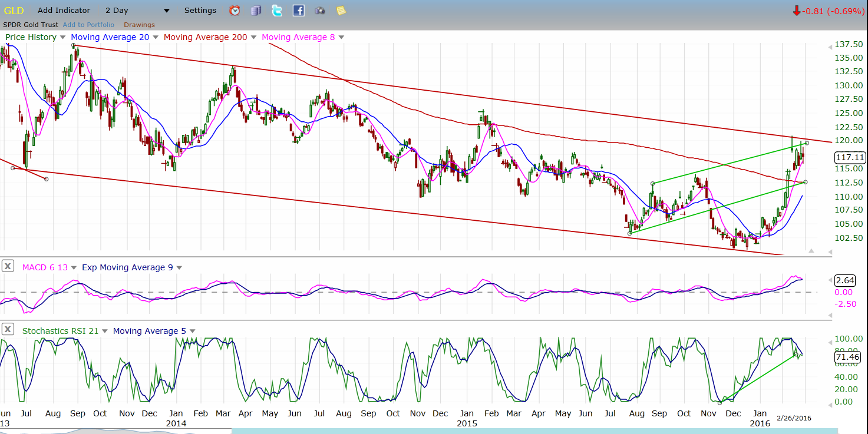Click Add to Portfolio link
Image resolution: width=868 pixels, height=434 pixels.
pos(88,25)
